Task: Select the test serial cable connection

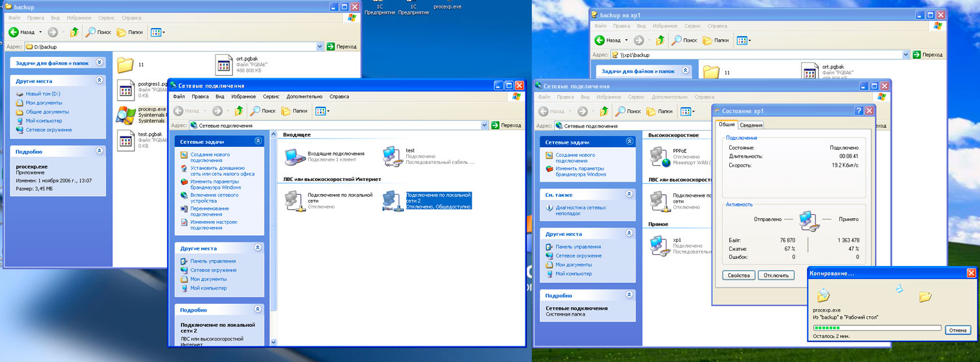Action: click(393, 156)
